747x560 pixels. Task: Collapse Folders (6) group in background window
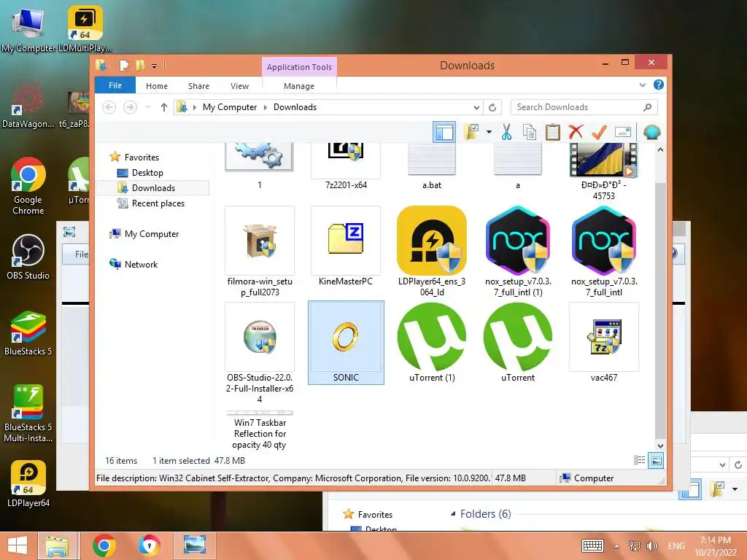pos(453,514)
